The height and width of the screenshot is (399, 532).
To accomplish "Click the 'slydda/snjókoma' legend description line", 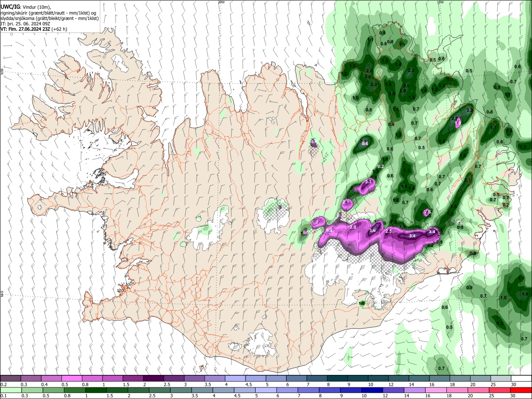I will [49, 19].
